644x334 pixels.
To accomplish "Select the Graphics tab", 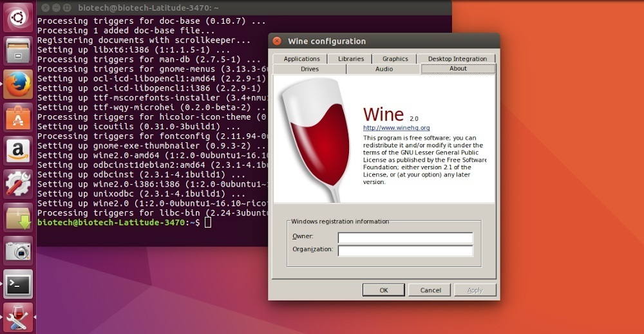I will (x=395, y=59).
